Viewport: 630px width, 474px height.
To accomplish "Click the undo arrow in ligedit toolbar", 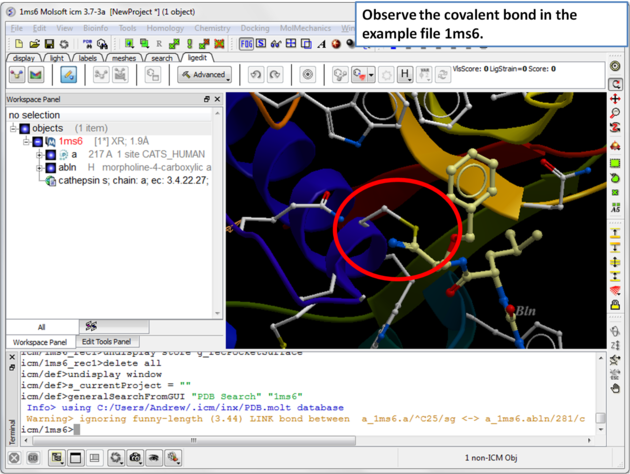I will point(256,75).
